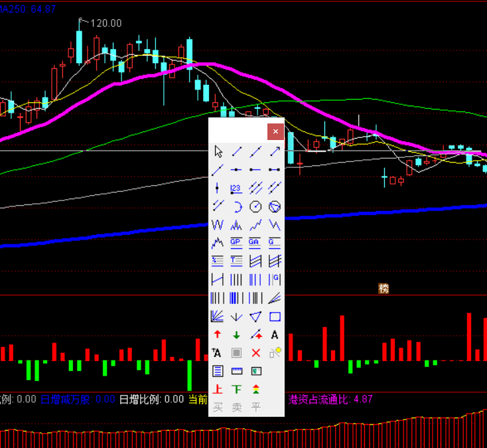487x448 pixels.
Task: Select the circle with radius tool
Action: point(255,206)
